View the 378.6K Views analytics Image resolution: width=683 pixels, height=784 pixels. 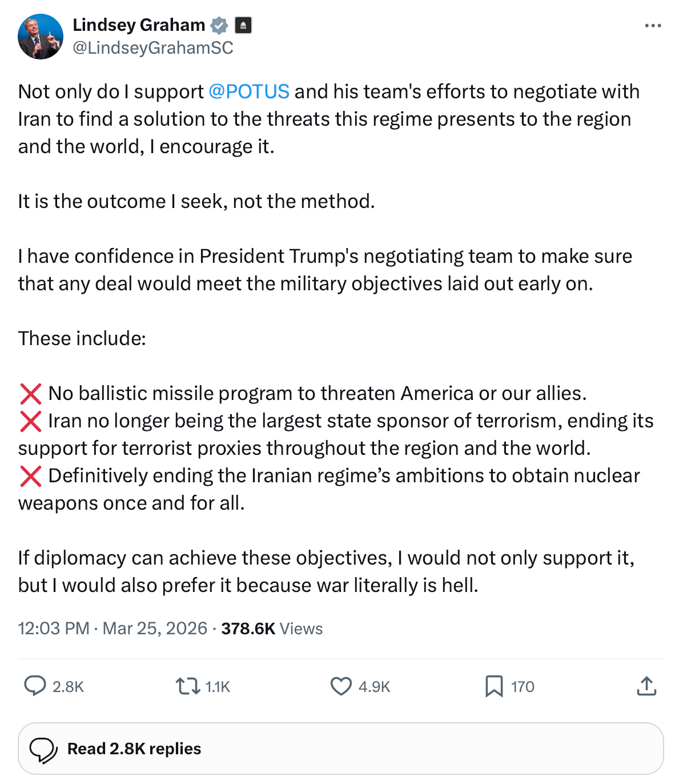click(272, 629)
